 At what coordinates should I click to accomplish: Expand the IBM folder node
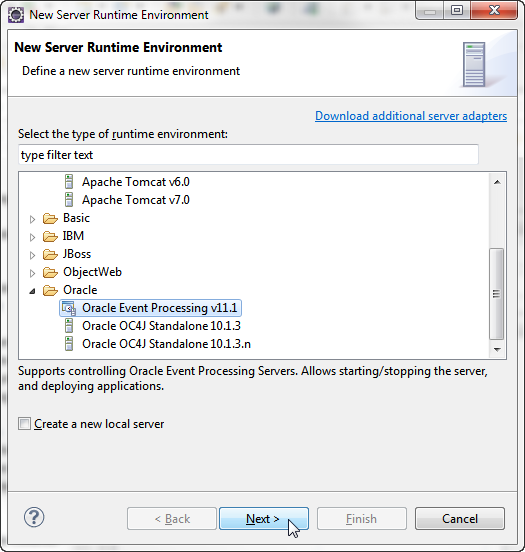coord(32,237)
